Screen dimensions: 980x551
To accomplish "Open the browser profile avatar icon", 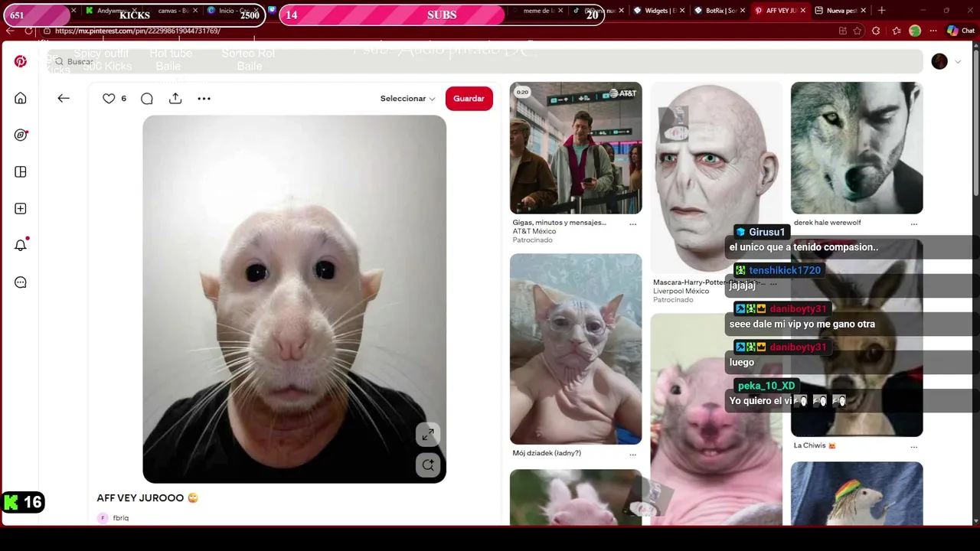I will 915,31.
